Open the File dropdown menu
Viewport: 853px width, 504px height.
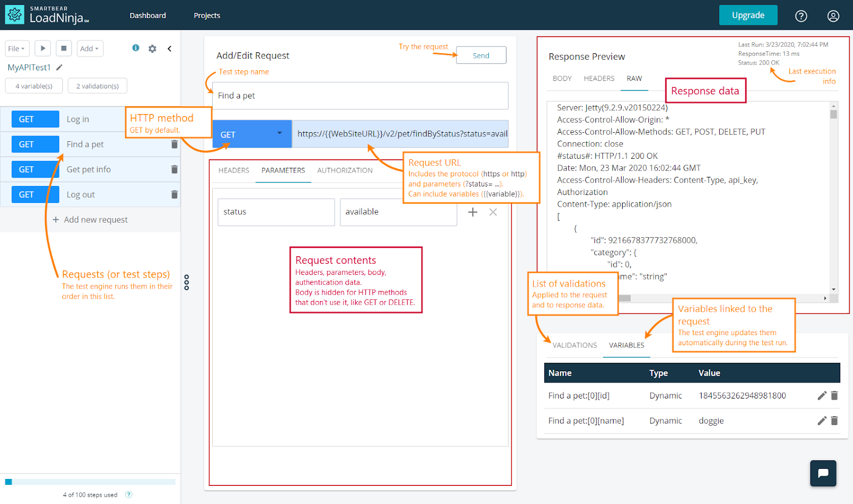(17, 48)
